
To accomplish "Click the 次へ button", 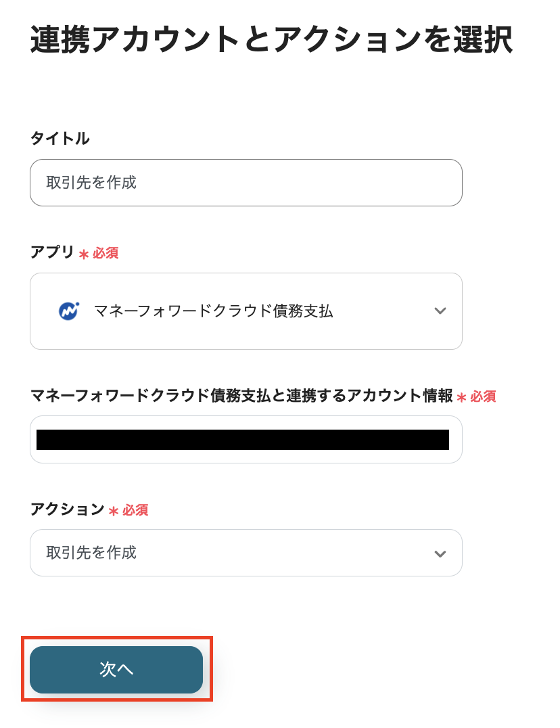I will coord(116,669).
